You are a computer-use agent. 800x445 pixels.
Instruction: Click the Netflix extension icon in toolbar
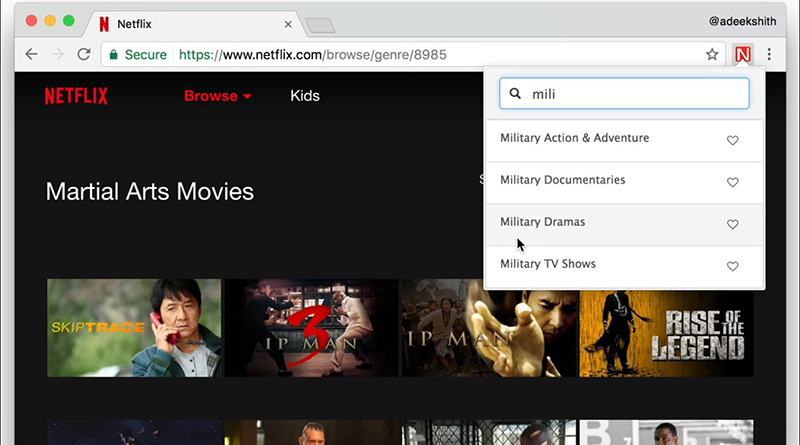[x=742, y=54]
